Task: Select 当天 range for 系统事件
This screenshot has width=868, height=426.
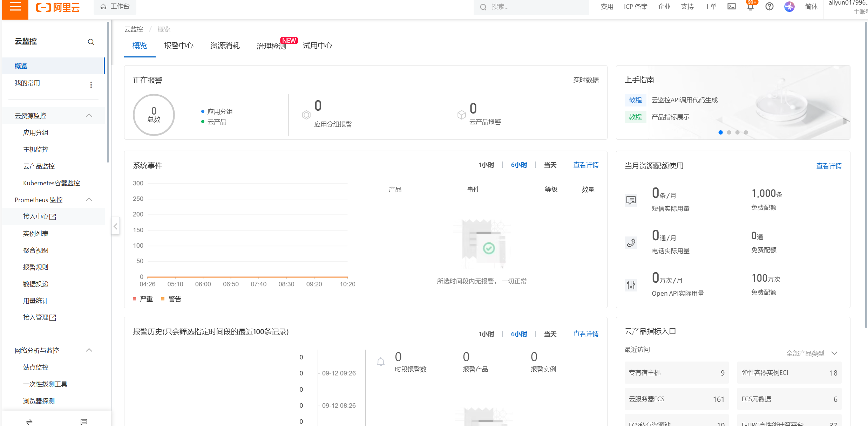Action: (550, 165)
